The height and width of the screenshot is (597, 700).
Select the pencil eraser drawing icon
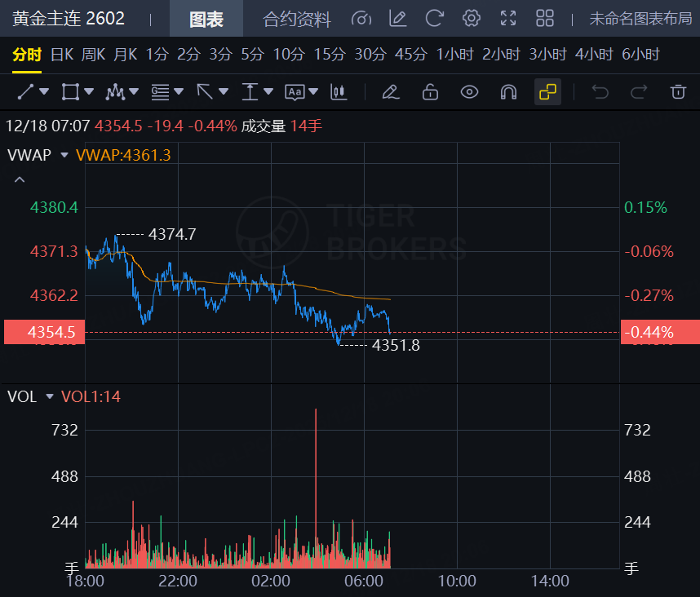(391, 92)
